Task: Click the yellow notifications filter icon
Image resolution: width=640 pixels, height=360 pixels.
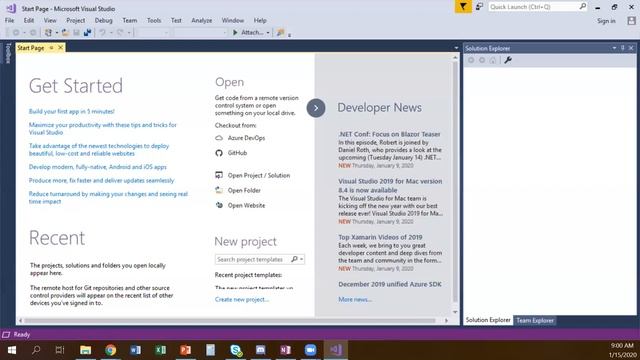Action: pyautogui.click(x=463, y=7)
